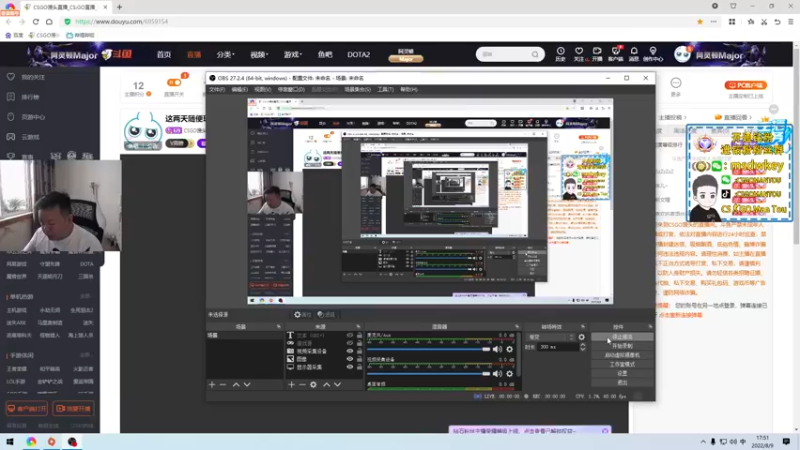Screen dimensions: 800x450
Task: Mute the microphone/Aux mixer channel
Action: pos(497,349)
